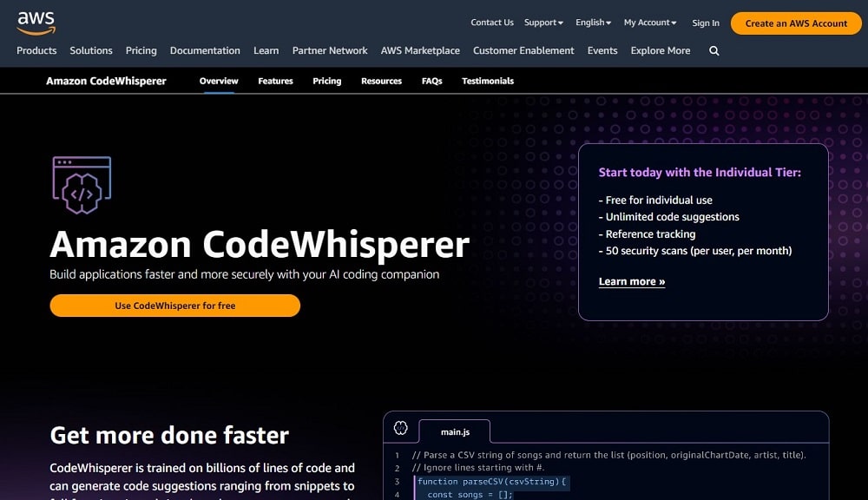Click the 'Free for individual use' text

(x=655, y=201)
